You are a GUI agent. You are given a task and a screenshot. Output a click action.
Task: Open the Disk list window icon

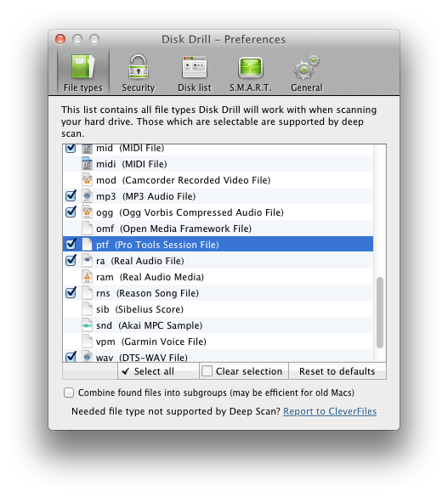195,66
